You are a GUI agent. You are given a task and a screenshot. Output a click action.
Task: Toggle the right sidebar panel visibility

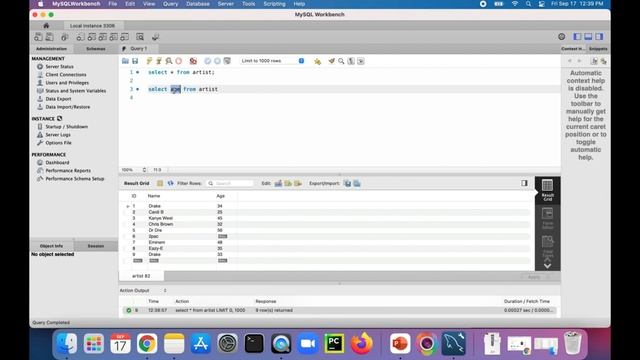tap(599, 37)
